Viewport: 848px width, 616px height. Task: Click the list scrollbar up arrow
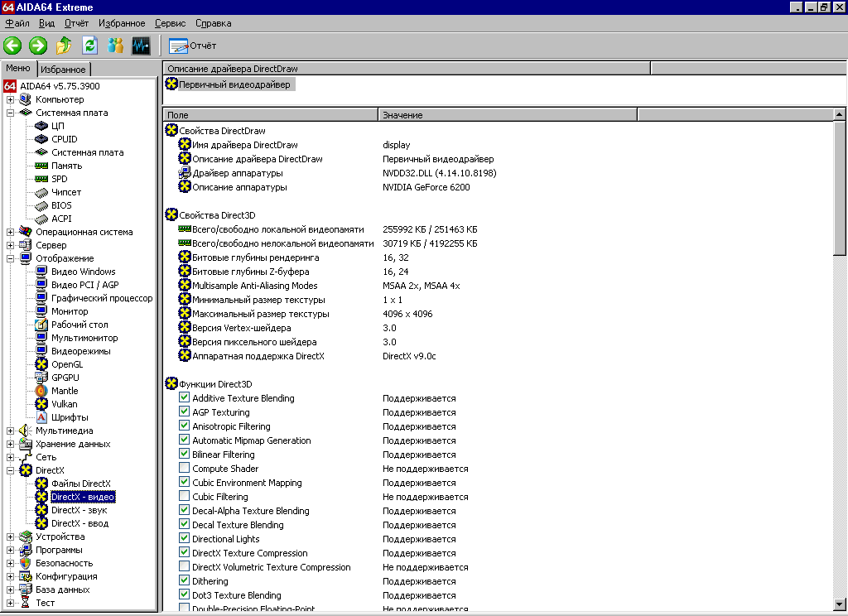(840, 115)
